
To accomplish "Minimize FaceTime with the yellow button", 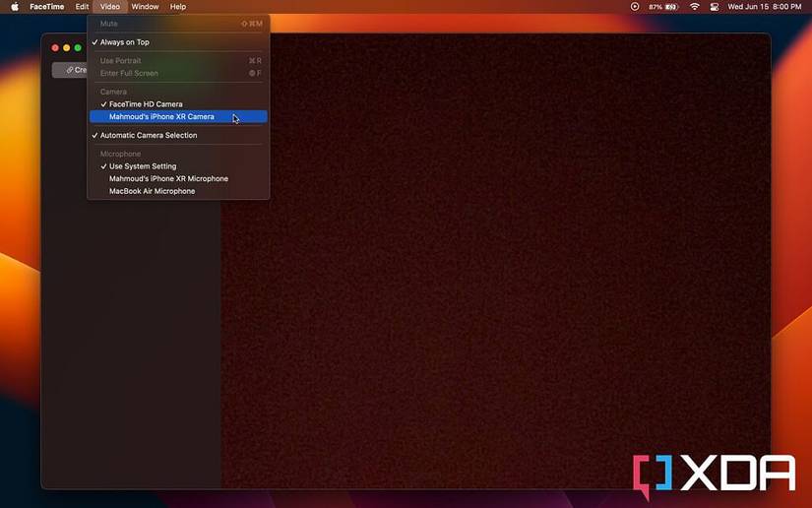I will tap(66, 47).
